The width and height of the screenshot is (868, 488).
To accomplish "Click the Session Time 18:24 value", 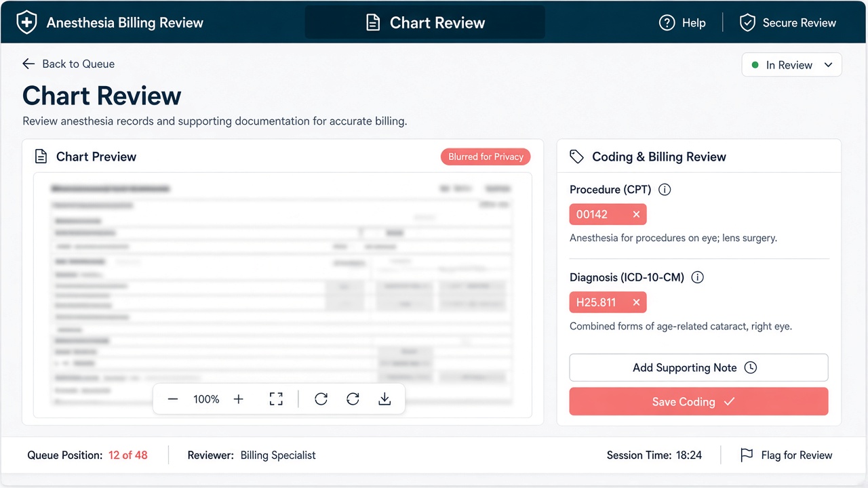I will (689, 455).
